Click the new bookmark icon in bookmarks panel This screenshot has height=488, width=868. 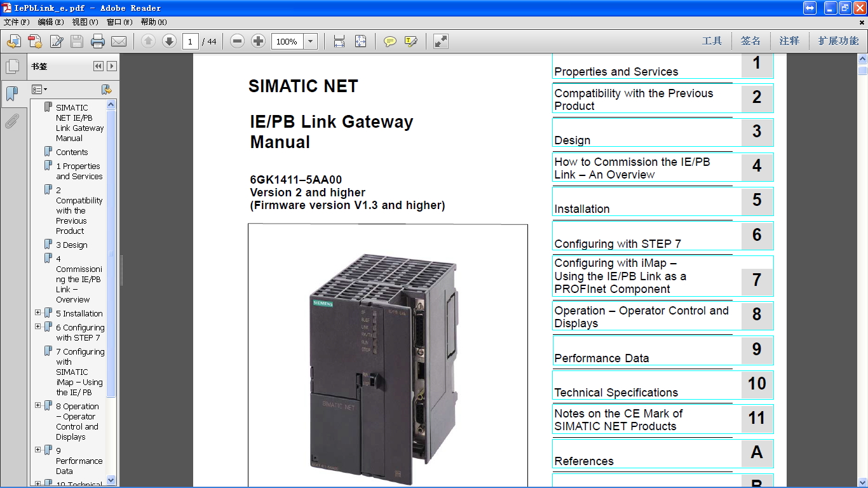[x=107, y=90]
